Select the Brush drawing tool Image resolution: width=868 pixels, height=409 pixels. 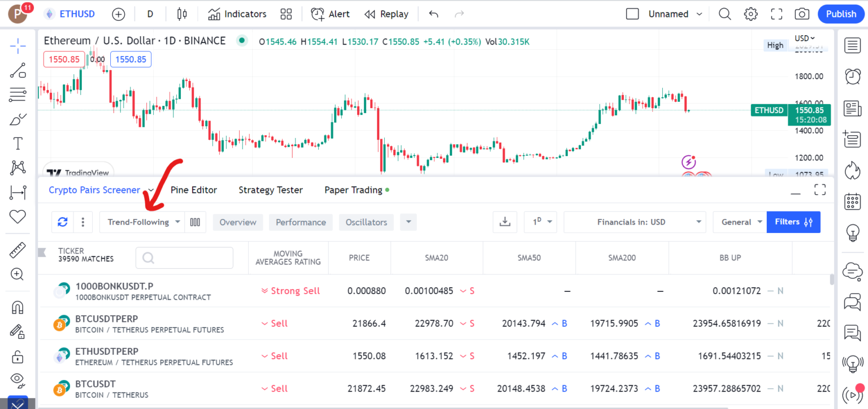coord(18,119)
